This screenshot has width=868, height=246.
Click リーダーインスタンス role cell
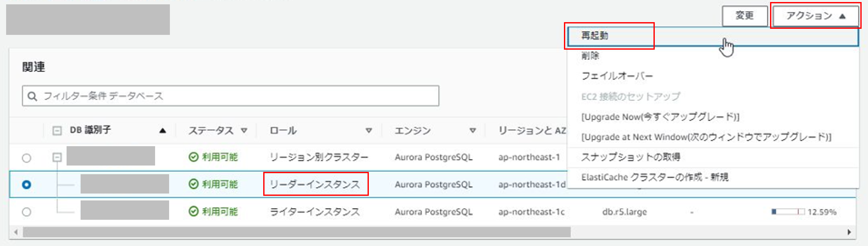tap(315, 184)
